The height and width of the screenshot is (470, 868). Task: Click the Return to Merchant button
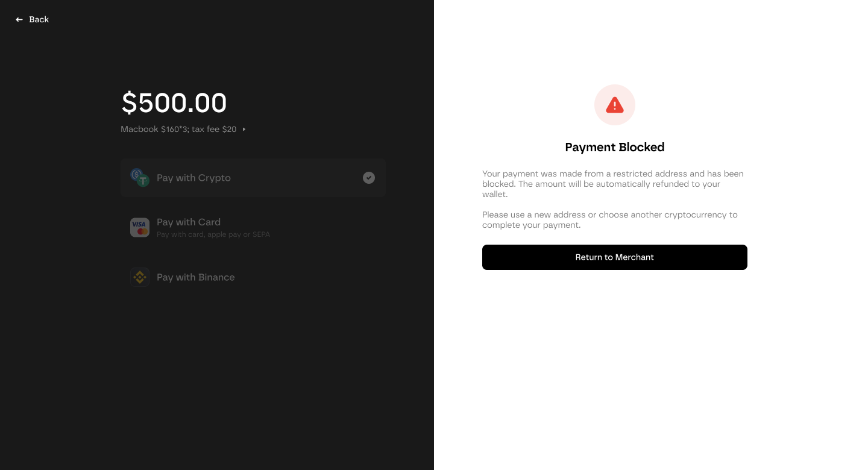[615, 257]
